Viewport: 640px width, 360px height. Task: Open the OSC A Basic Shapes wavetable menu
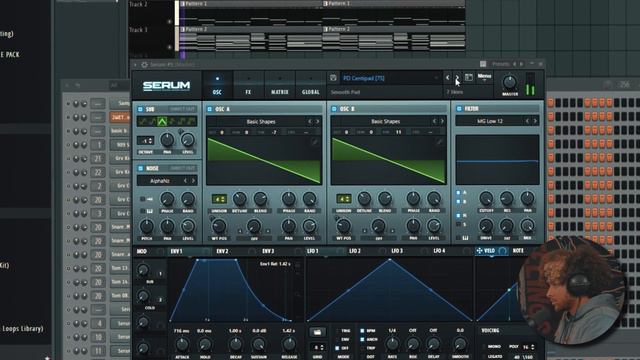[260, 122]
